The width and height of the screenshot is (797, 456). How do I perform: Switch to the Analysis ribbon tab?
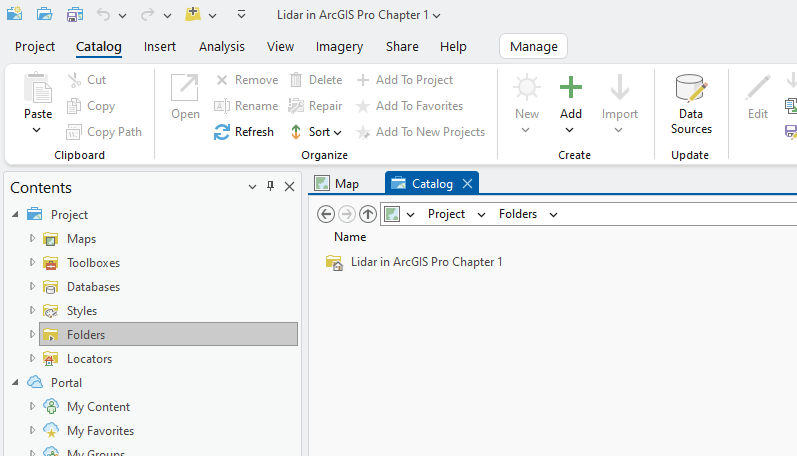(x=222, y=47)
